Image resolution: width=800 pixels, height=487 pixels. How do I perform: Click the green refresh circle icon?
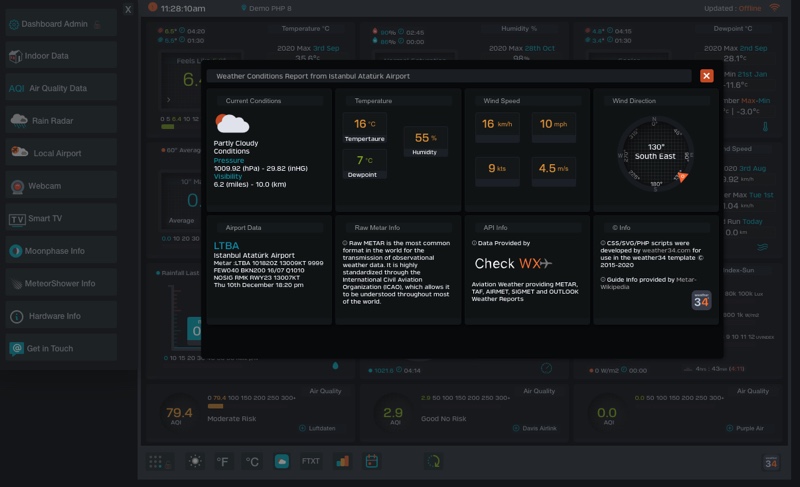point(433,462)
